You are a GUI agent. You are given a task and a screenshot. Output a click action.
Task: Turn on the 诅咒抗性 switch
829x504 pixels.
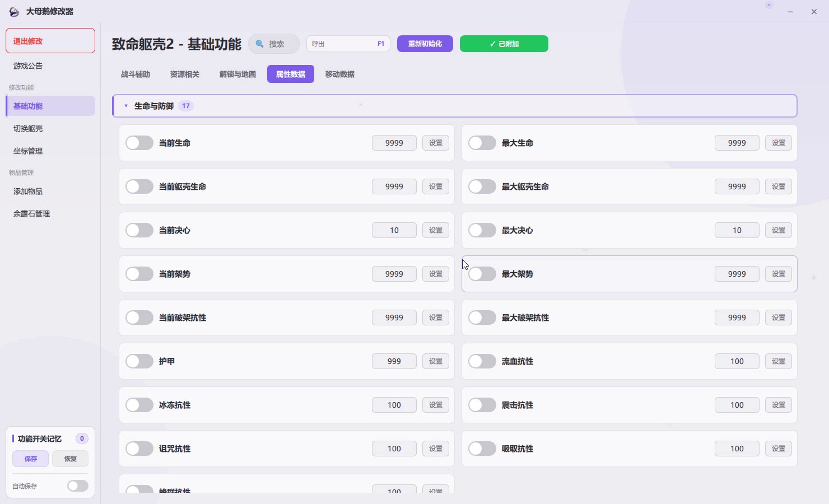tap(139, 449)
